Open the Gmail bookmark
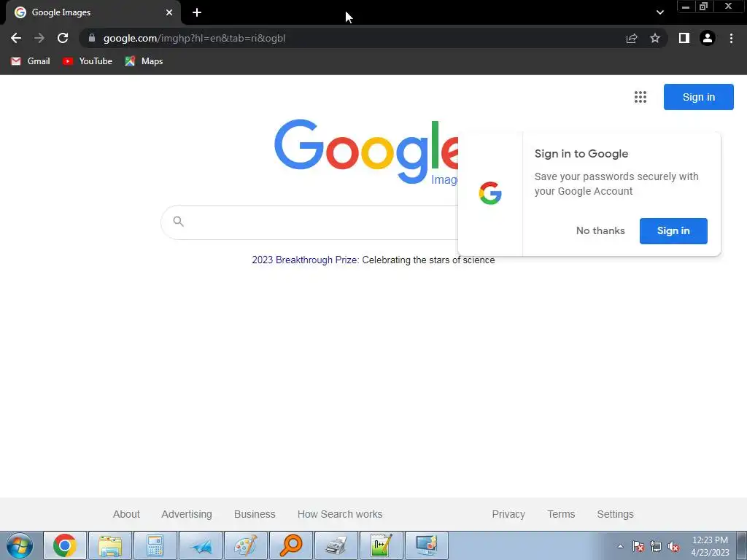This screenshot has width=747, height=560. 31,61
